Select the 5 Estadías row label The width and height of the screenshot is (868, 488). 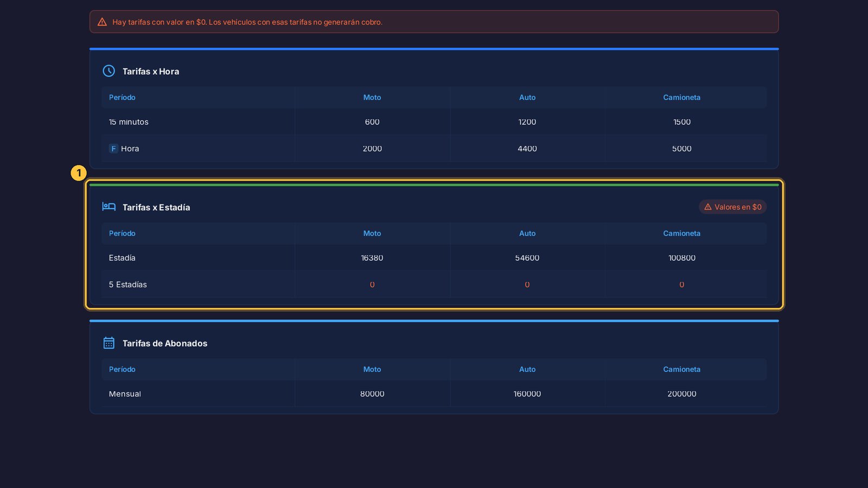(x=128, y=285)
